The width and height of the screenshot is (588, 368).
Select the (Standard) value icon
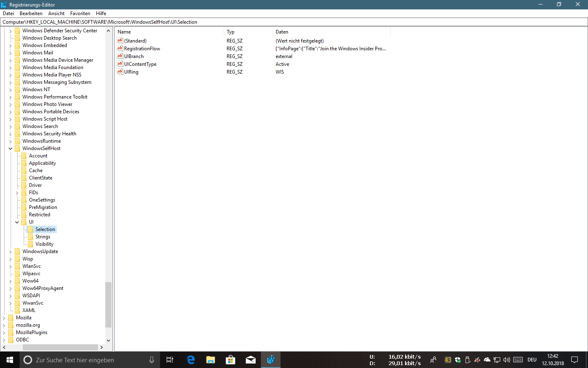(120, 40)
